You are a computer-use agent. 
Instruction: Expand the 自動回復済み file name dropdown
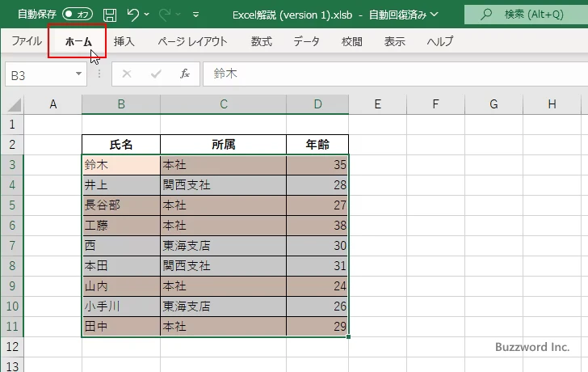pyautogui.click(x=435, y=15)
